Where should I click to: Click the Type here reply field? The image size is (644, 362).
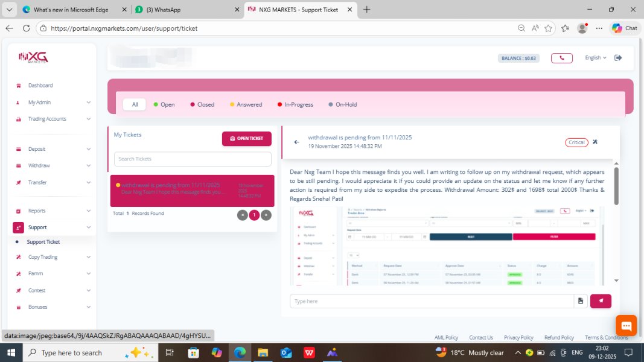point(432,301)
